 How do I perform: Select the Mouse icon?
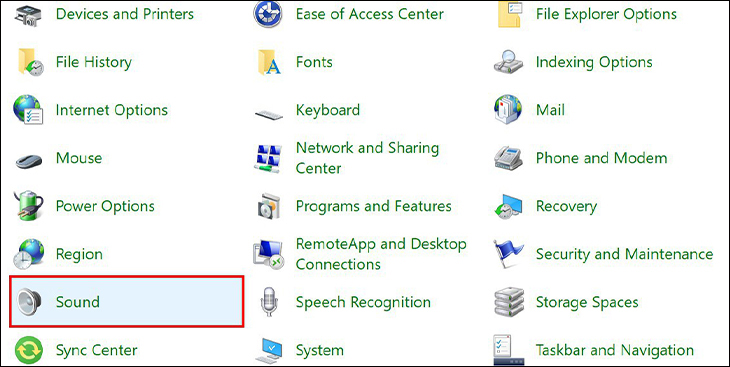pyautogui.click(x=29, y=160)
